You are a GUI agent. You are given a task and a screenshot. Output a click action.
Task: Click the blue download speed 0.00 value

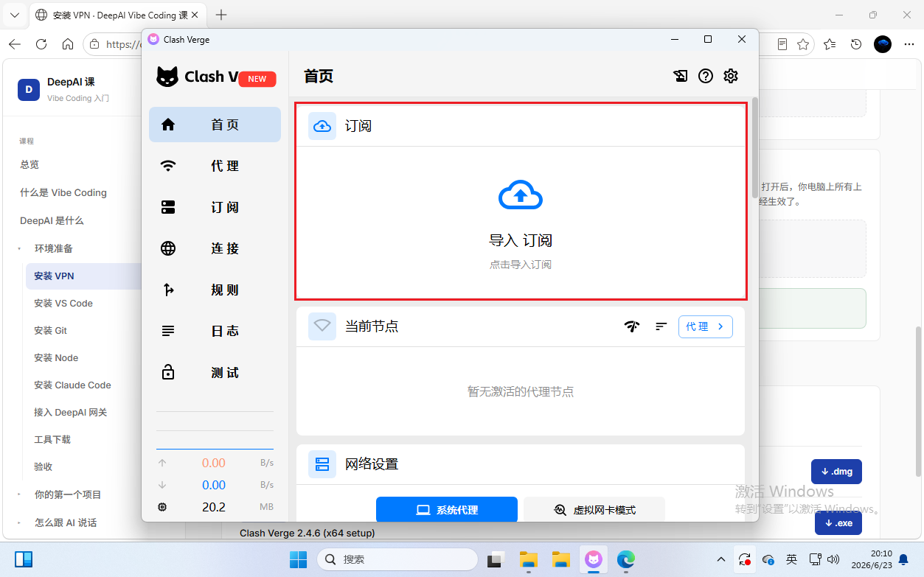(x=214, y=485)
